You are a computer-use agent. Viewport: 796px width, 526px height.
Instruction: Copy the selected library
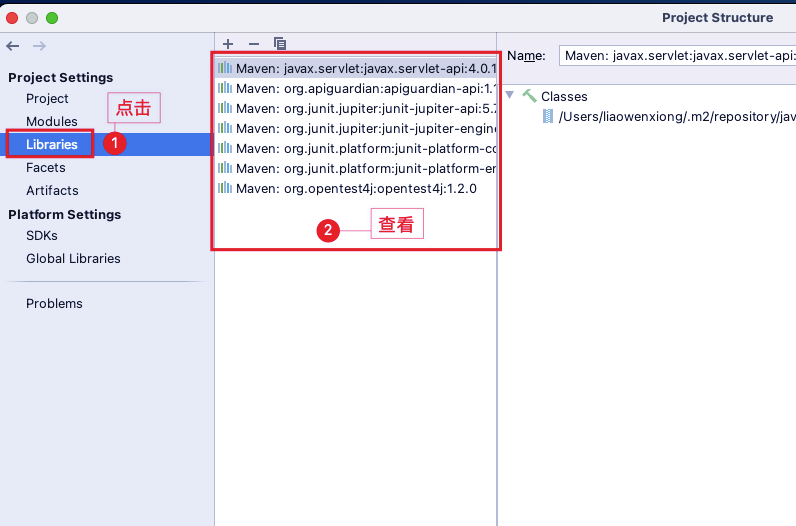[x=280, y=44]
